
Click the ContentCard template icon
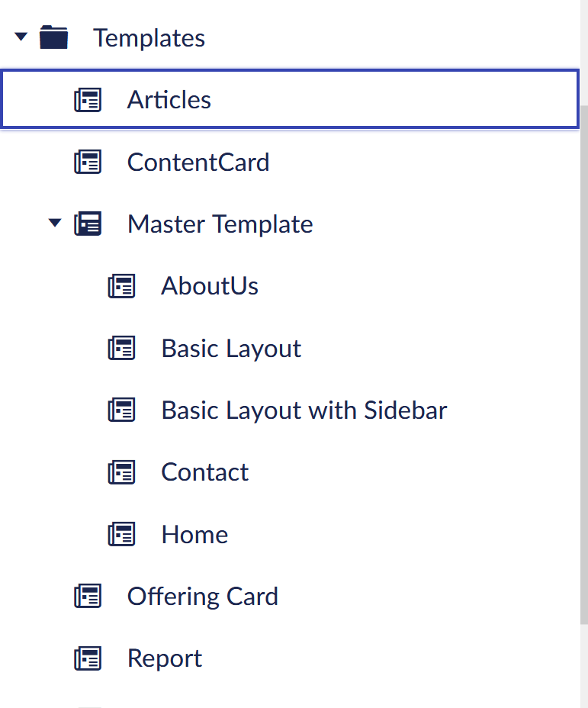coord(88,161)
